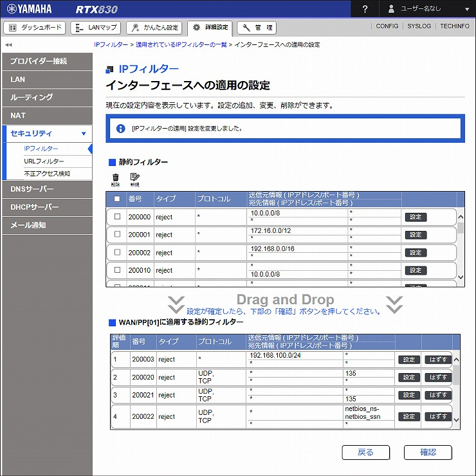Click はずす for applied filter 200003
This screenshot has width=476, height=476.
[x=438, y=360]
